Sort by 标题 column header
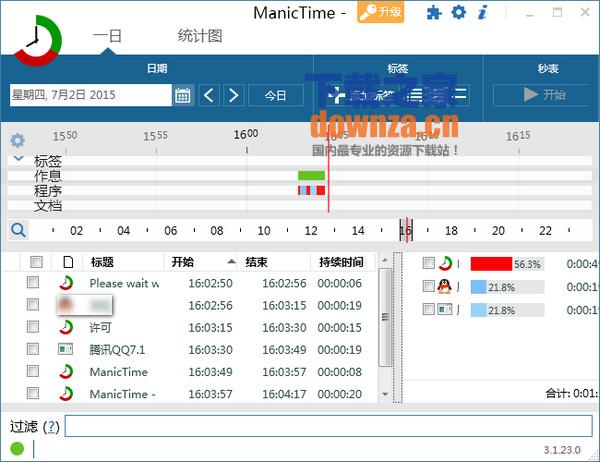 (102, 262)
